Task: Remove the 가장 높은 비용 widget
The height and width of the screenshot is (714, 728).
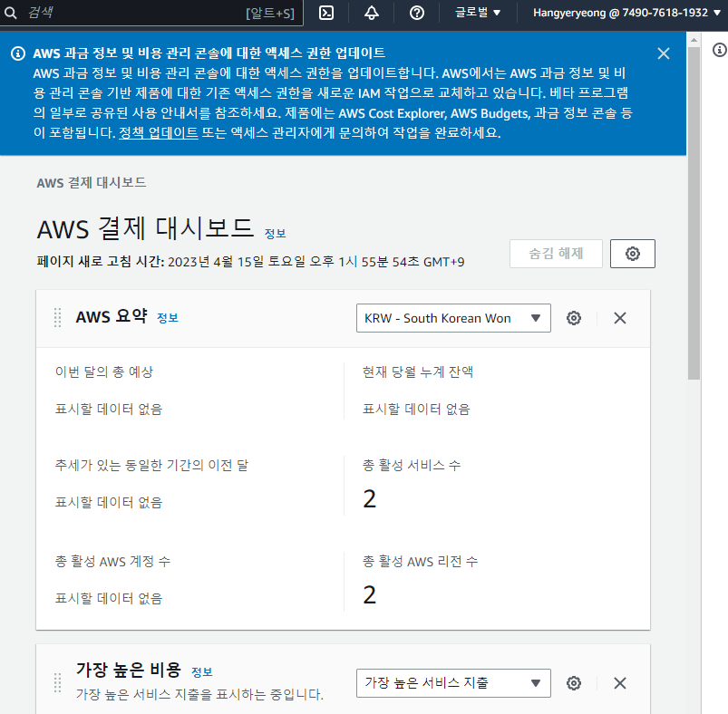Action: coord(620,683)
